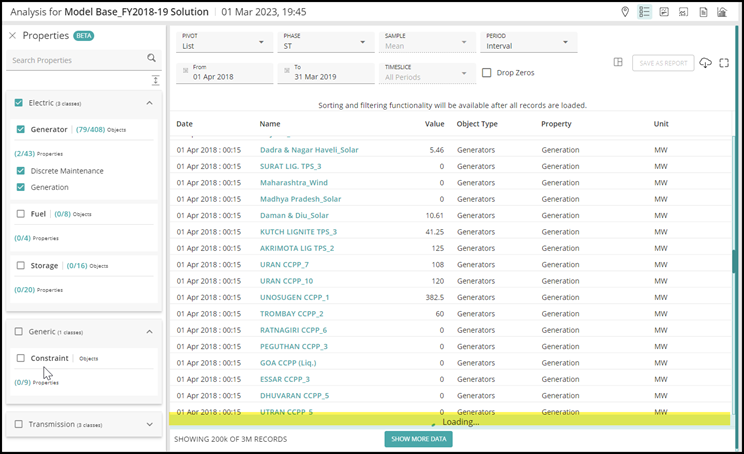Click the From date field
The image size is (744, 454).
[225, 73]
